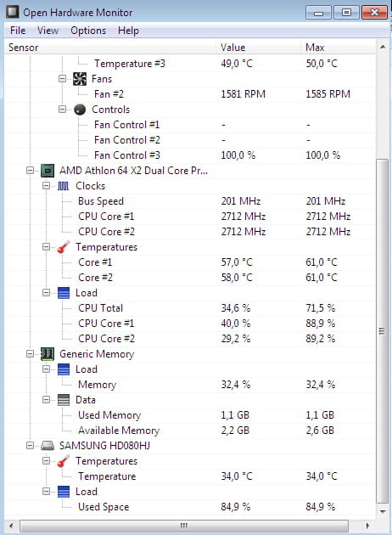Select the AMD Athlon CPU chip icon
Image resolution: width=392 pixels, height=535 pixels.
click(48, 171)
